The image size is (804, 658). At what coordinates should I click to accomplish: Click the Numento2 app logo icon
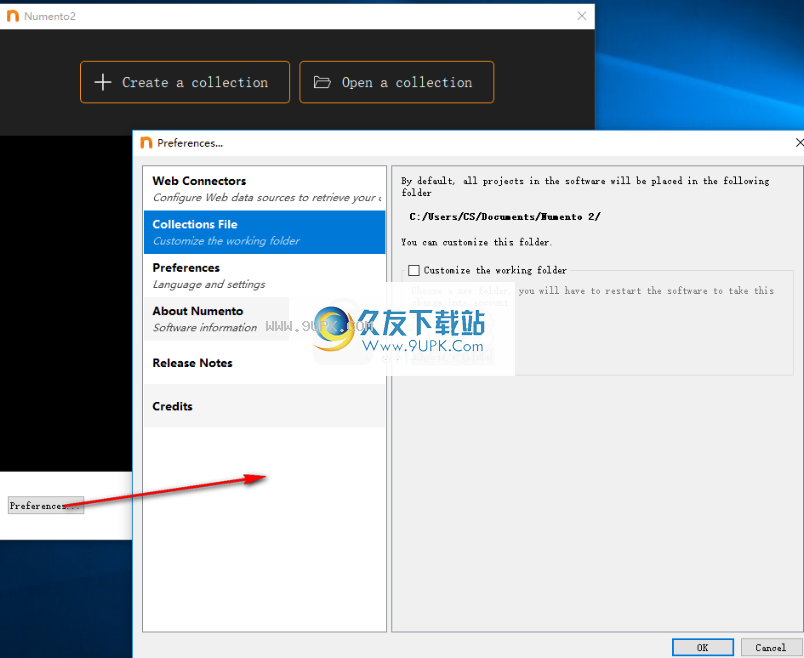coord(13,16)
